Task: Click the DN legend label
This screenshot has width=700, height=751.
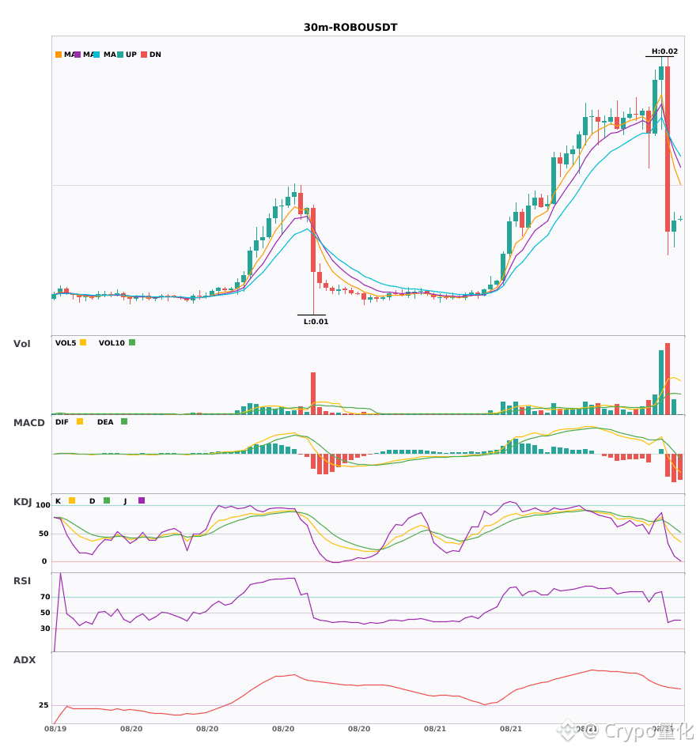Action: pyautogui.click(x=155, y=55)
